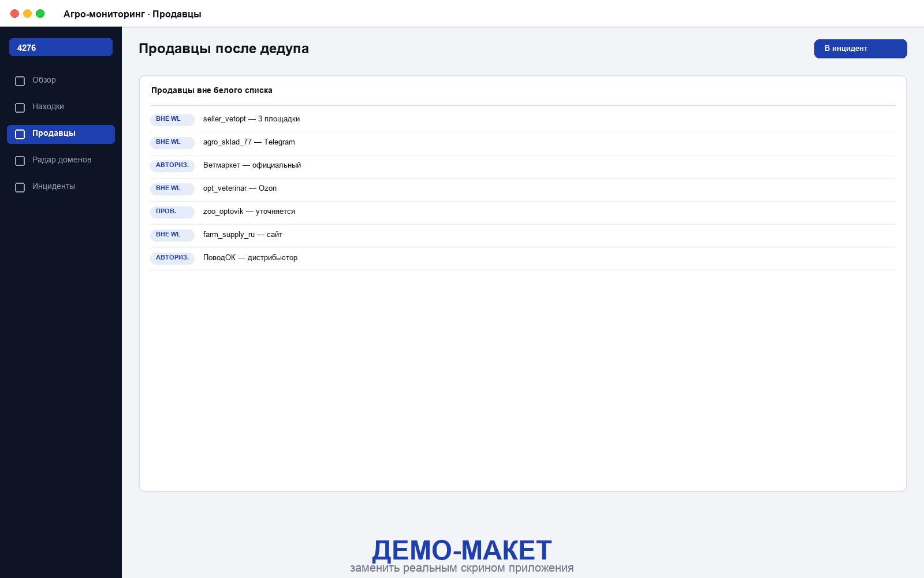924x578 pixels.
Task: Close the window with red button
Action: 15,13
